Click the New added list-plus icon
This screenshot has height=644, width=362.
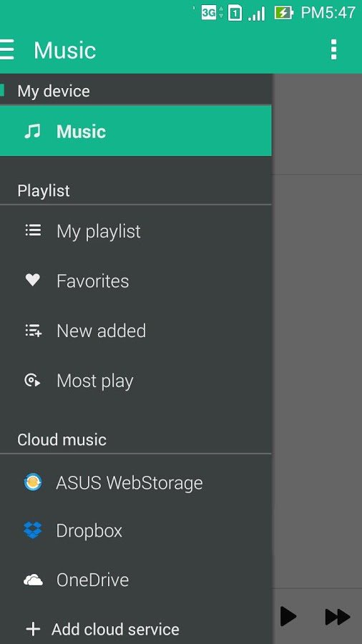click(33, 331)
